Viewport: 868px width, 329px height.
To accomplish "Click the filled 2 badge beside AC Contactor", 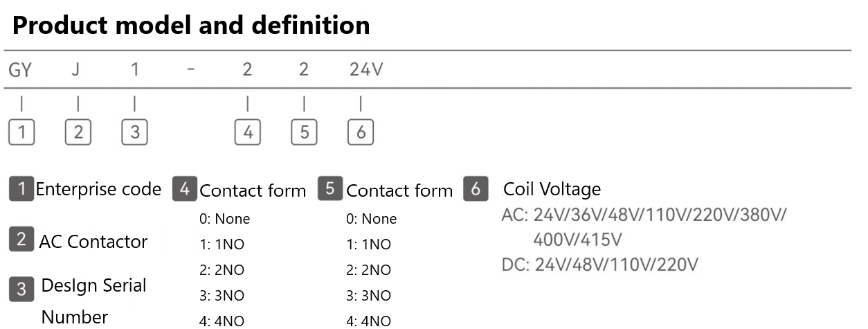I will point(21,240).
